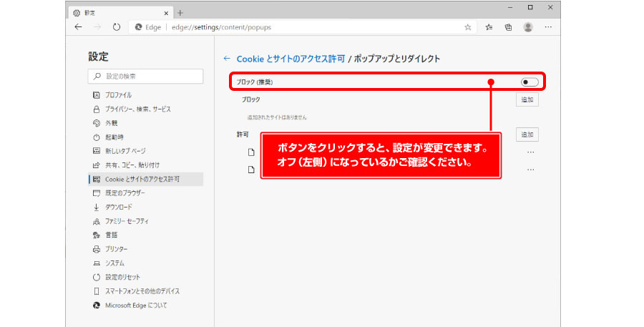This screenshot has height=327, width=644.
Task: Open 共有、コピー、貼り付け settings section
Action: coord(145,165)
